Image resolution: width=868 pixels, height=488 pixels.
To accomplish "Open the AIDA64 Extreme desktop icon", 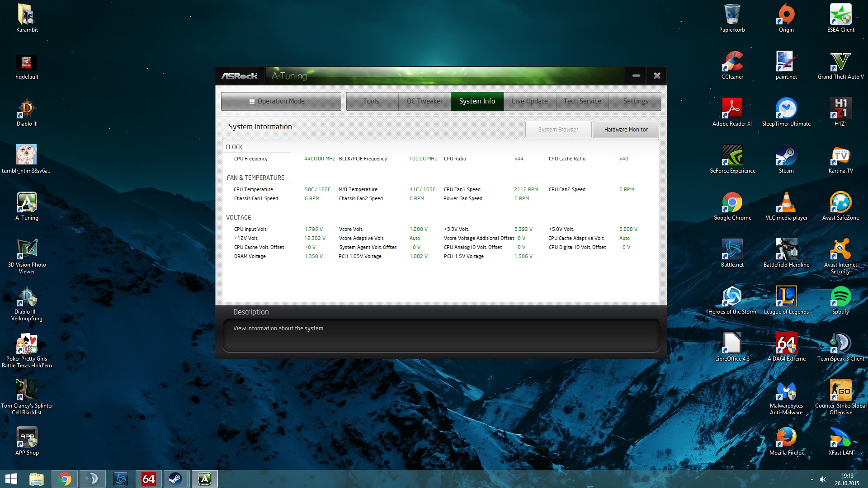I will pyautogui.click(x=786, y=344).
